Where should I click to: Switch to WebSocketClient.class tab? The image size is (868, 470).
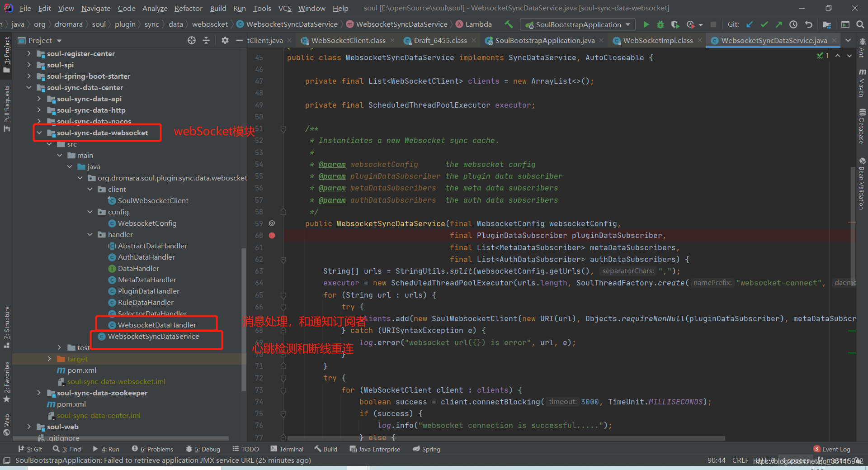348,40
